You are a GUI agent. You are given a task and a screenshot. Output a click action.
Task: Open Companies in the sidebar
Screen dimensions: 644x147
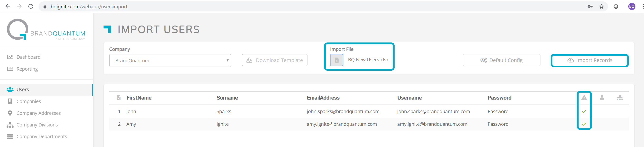[29, 101]
